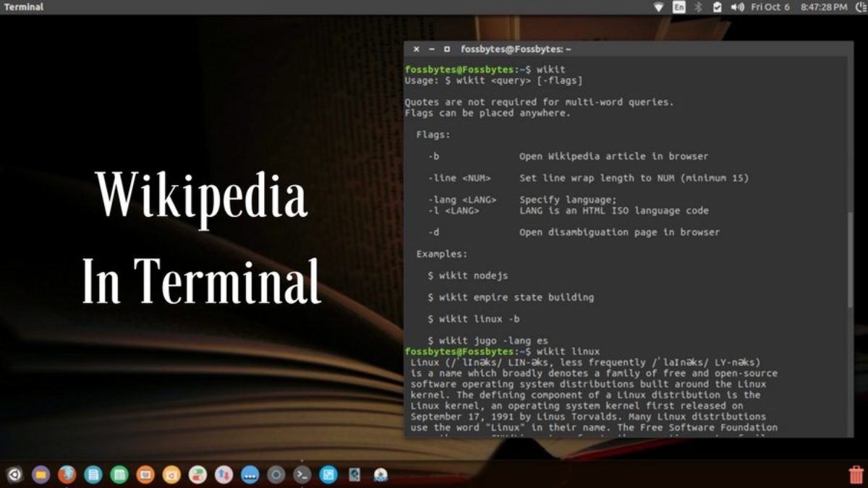Launch LibreOffice Calc from the dock
Viewport: 868px width, 488px height.
[x=119, y=475]
